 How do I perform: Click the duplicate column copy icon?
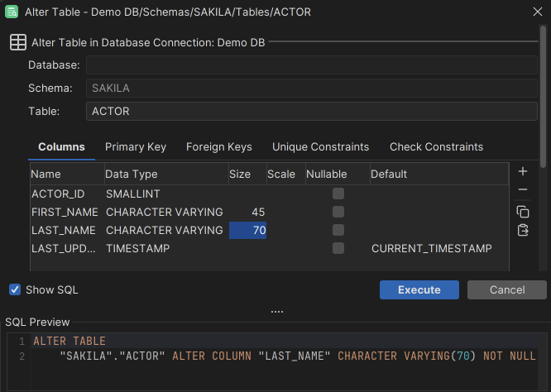click(x=523, y=211)
